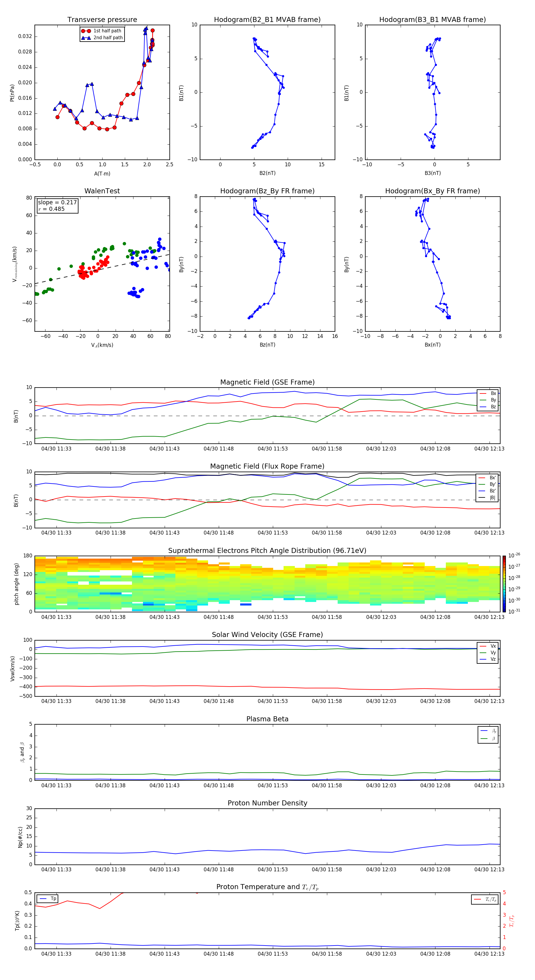Click the 'Hodogram(B2_B1 MVAB frame)' title
Screen dimensions: 535x980
coord(267,20)
